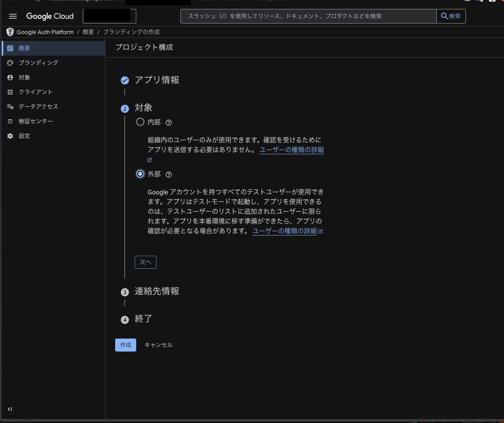Viewport: 504px width, 423px height.
Task: Click the ブランディング palette icon
Action: coord(10,63)
